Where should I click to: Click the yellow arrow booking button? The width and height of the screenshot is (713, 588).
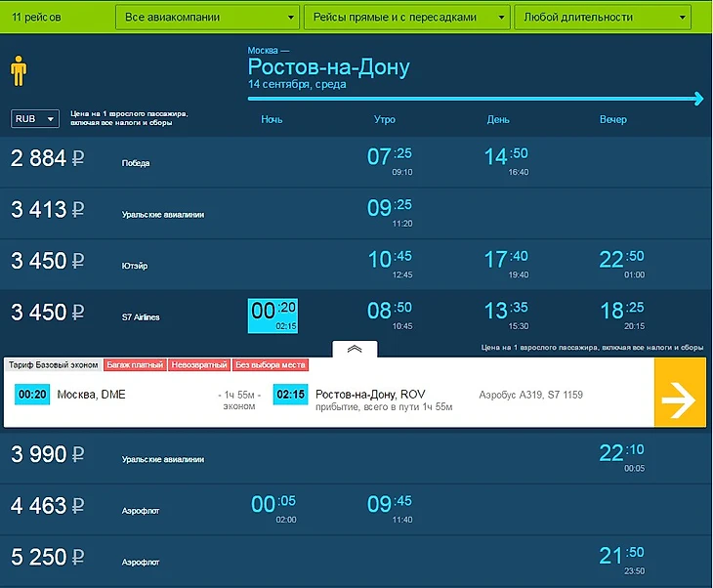pyautogui.click(x=679, y=392)
